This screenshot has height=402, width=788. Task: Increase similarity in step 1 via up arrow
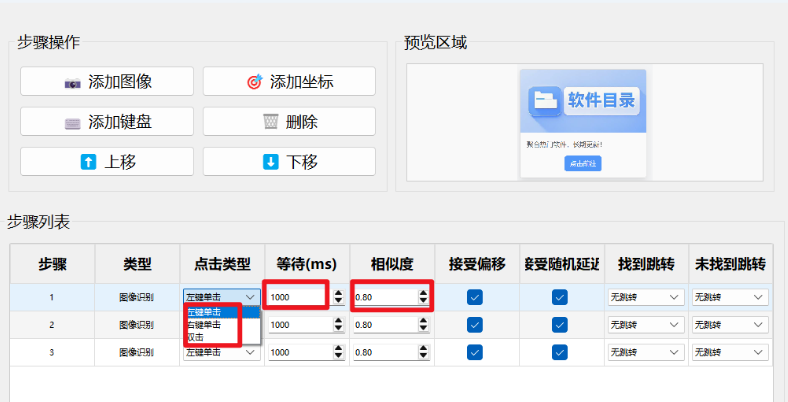point(424,293)
